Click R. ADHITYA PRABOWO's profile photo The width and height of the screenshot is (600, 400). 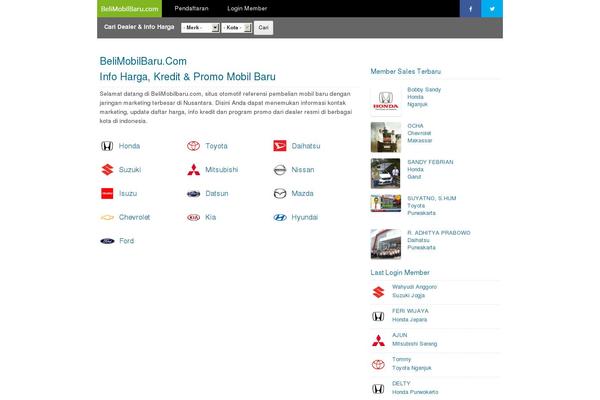[x=386, y=244]
